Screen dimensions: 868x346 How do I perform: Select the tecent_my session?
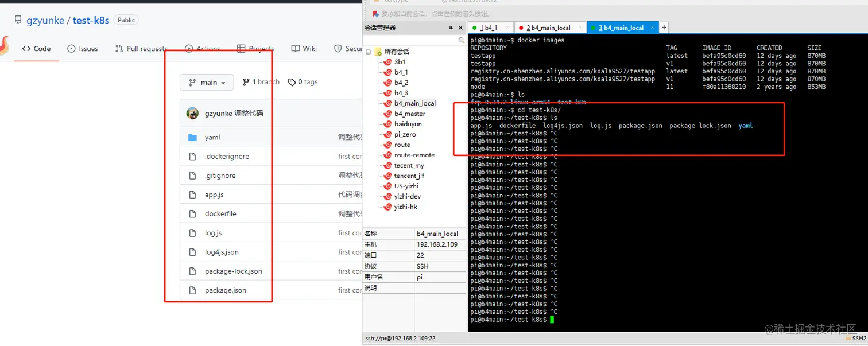click(409, 165)
